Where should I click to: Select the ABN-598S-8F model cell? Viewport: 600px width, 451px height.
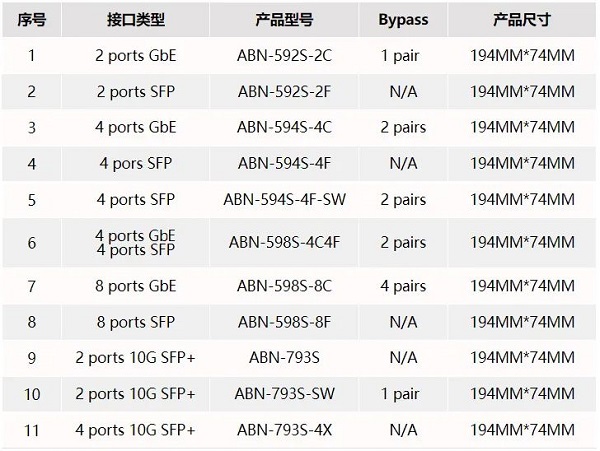pos(284,322)
